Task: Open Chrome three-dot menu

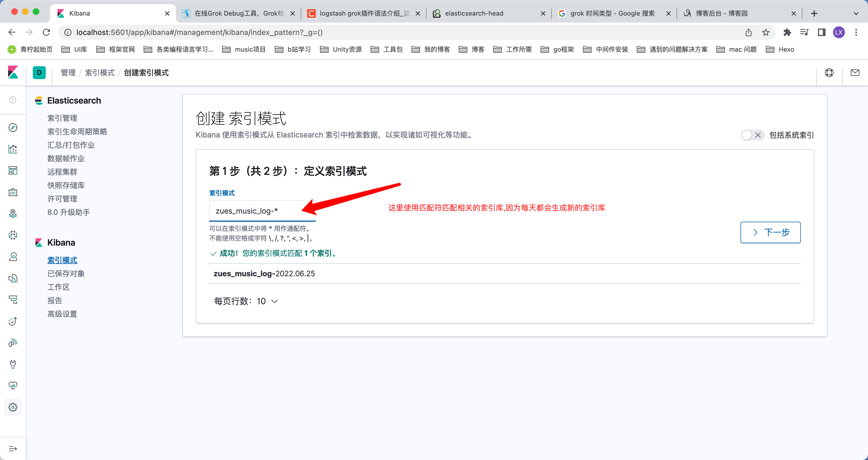Action: coord(856,32)
